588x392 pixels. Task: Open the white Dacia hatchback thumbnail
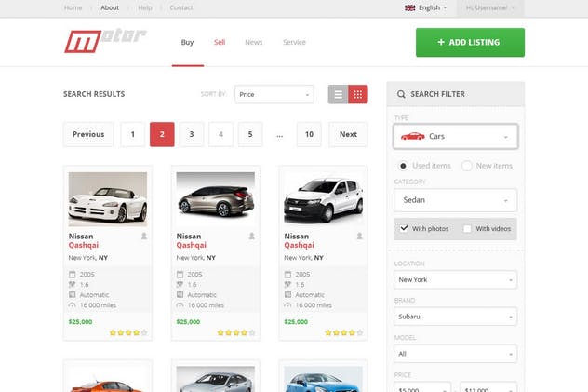(323, 199)
